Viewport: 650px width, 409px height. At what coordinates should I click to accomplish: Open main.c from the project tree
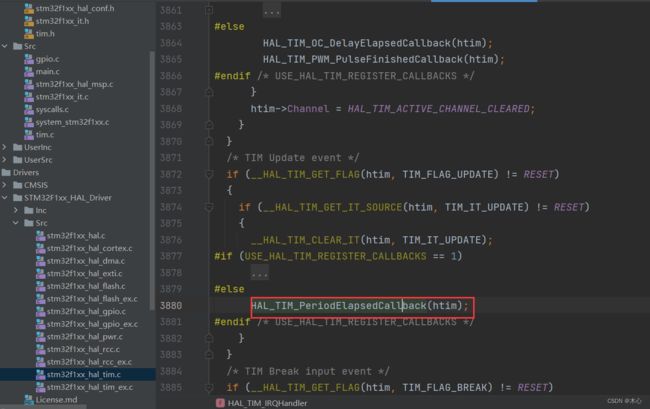click(48, 71)
